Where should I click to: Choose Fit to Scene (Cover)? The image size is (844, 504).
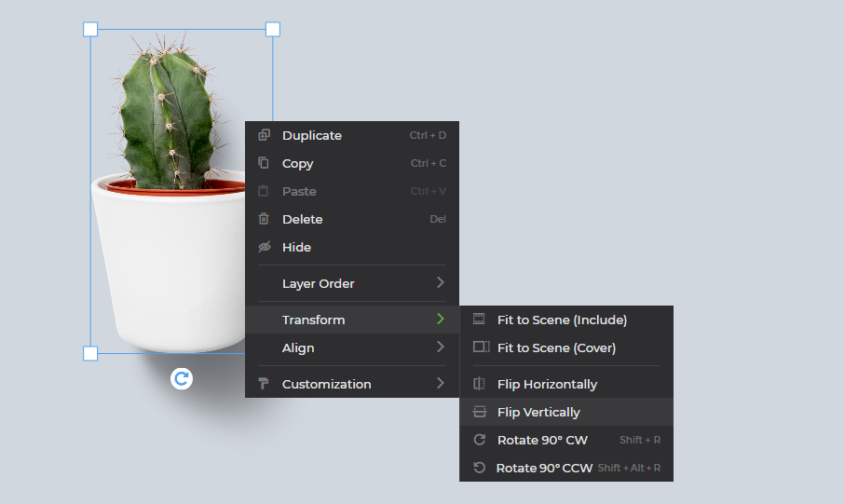pos(566,347)
